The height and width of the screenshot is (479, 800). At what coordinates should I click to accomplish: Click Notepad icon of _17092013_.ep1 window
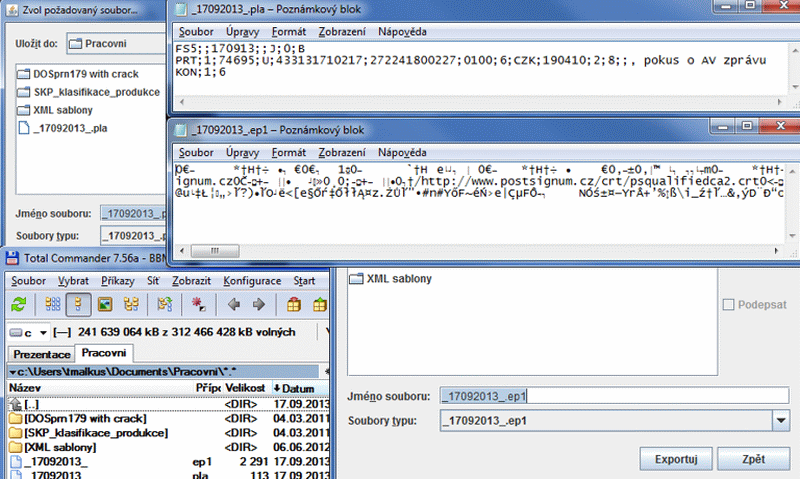181,130
